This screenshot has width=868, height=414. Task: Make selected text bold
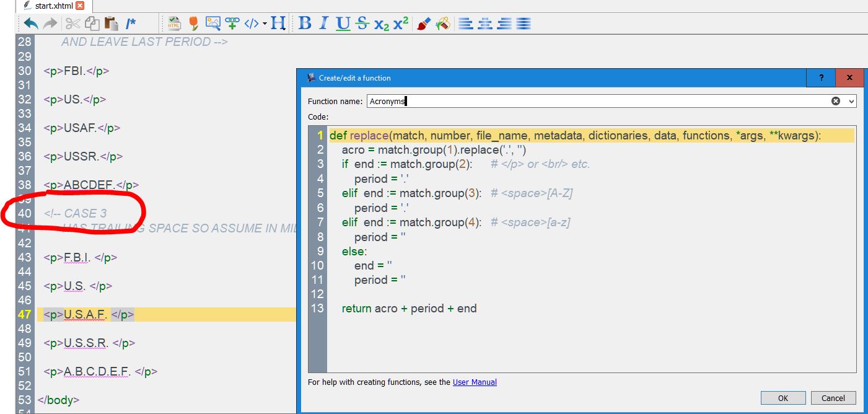tap(305, 24)
